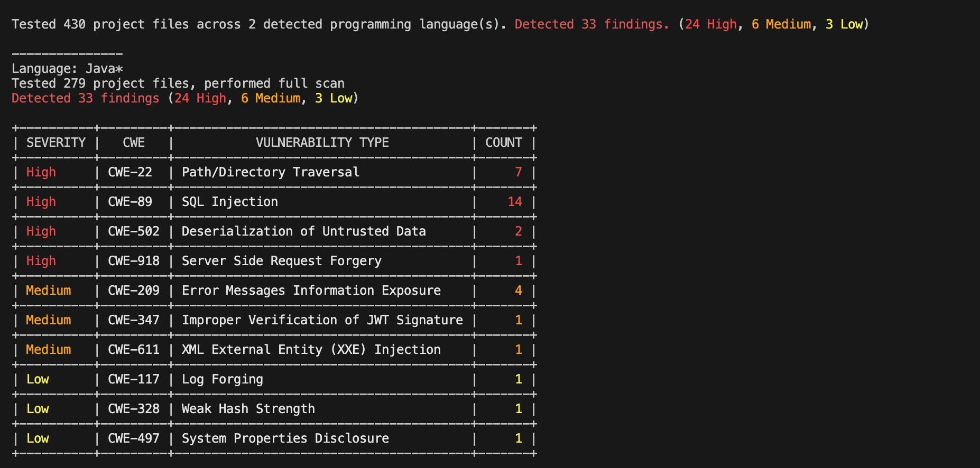Screen dimensions: 980x468
Task: Select the CWE-328 cell
Action: (x=133, y=409)
